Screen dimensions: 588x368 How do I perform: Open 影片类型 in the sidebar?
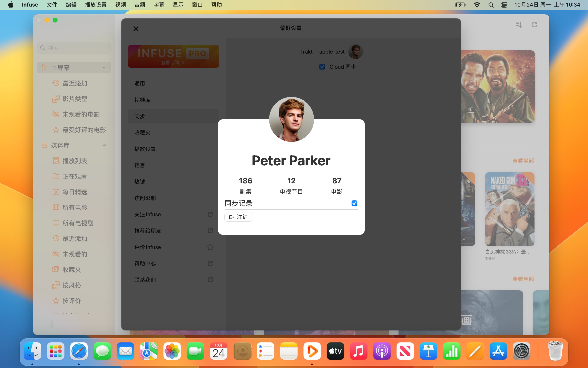click(x=74, y=99)
